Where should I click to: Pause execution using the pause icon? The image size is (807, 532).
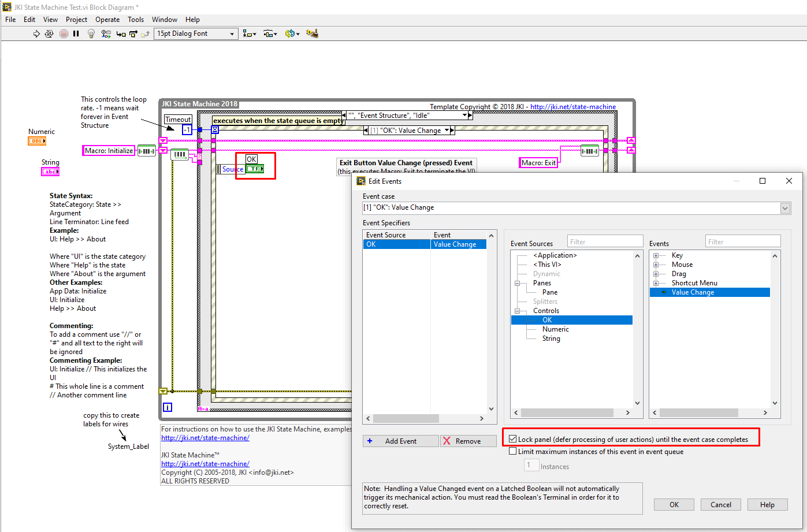pyautogui.click(x=76, y=34)
